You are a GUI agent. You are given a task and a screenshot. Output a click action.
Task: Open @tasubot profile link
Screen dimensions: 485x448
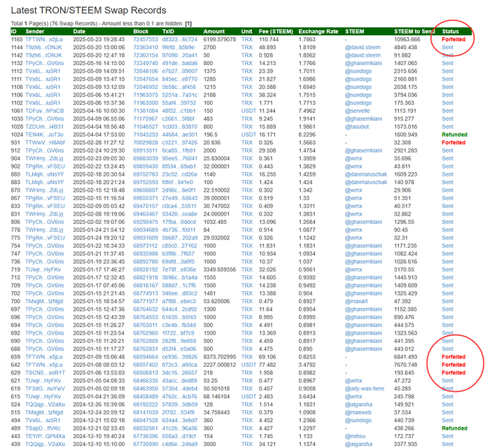point(357,127)
